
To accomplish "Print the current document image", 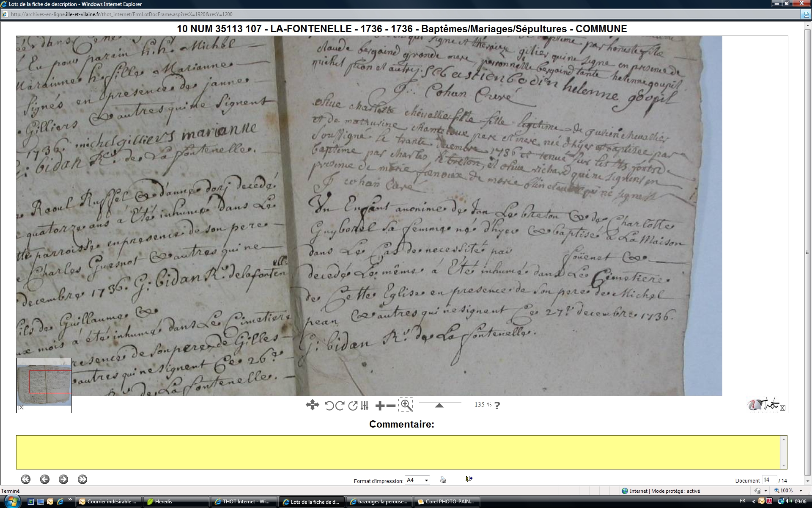I will [x=443, y=480].
